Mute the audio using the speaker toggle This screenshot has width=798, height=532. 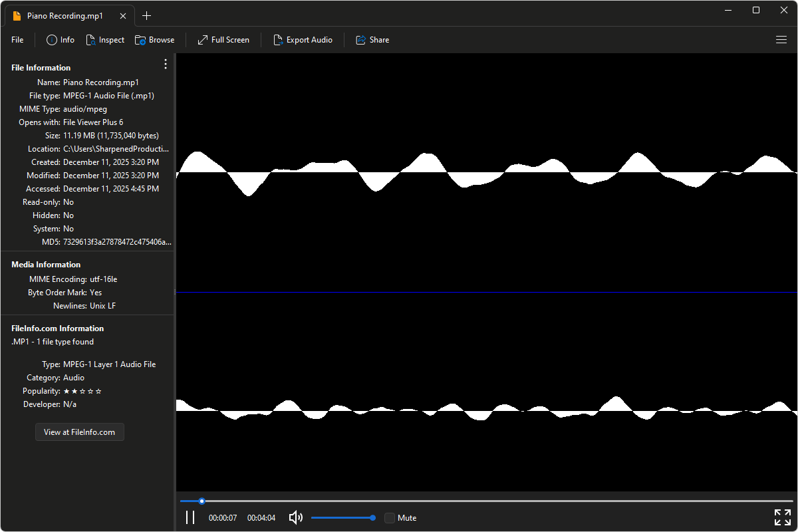[x=295, y=517]
